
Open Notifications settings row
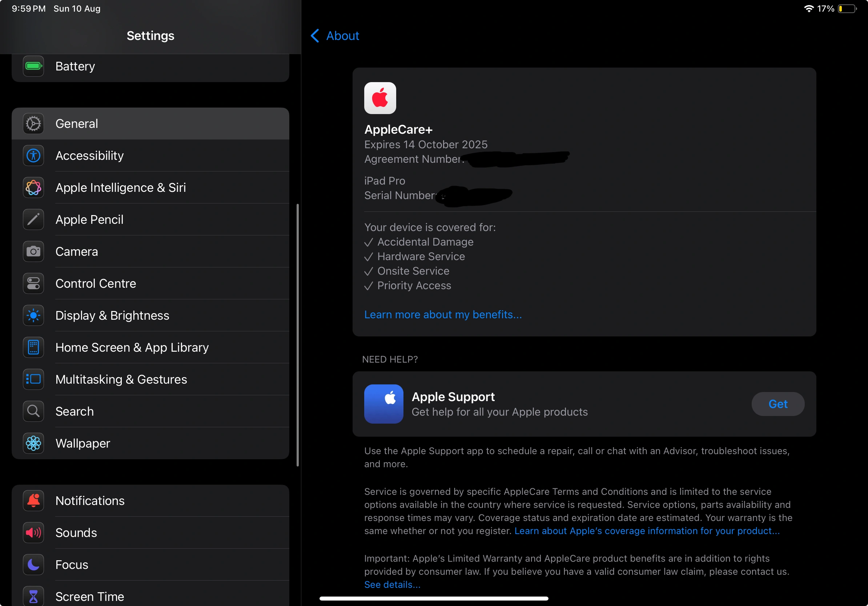coord(150,501)
